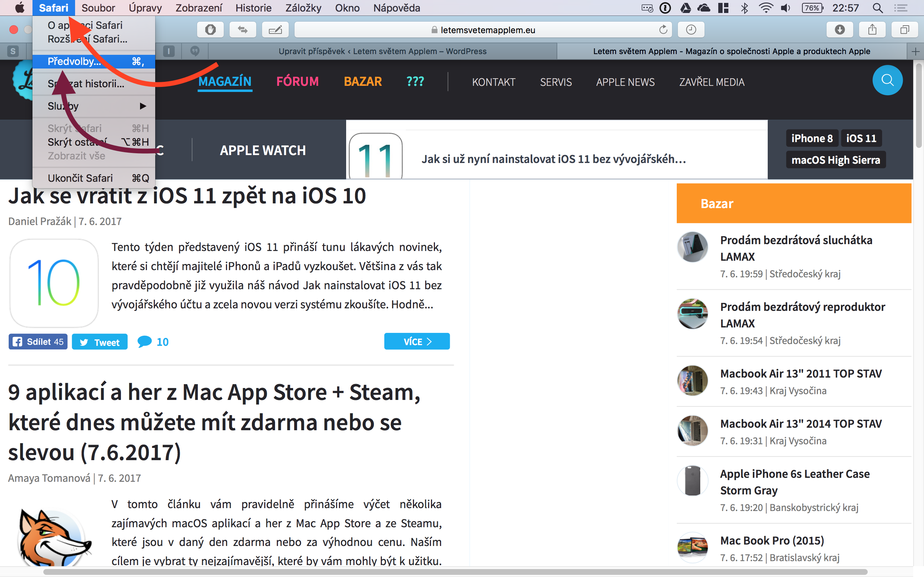
Task: Open macOS Spotlight search icon
Action: (x=878, y=8)
